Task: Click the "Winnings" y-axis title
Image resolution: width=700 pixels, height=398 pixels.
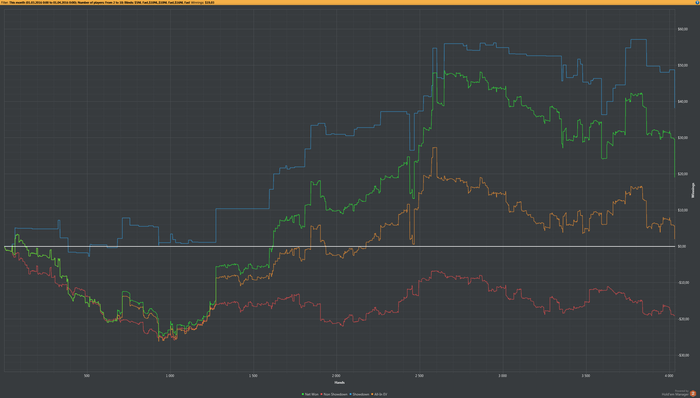Action: pyautogui.click(x=693, y=190)
